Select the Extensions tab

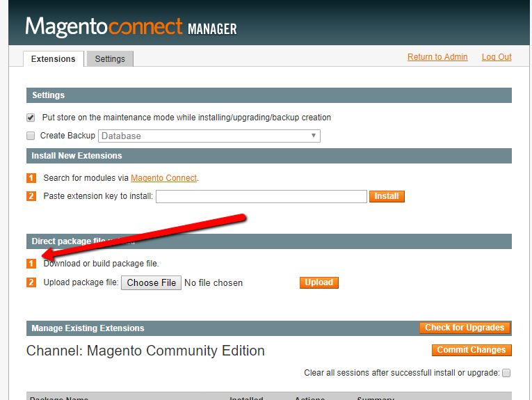pyautogui.click(x=53, y=59)
